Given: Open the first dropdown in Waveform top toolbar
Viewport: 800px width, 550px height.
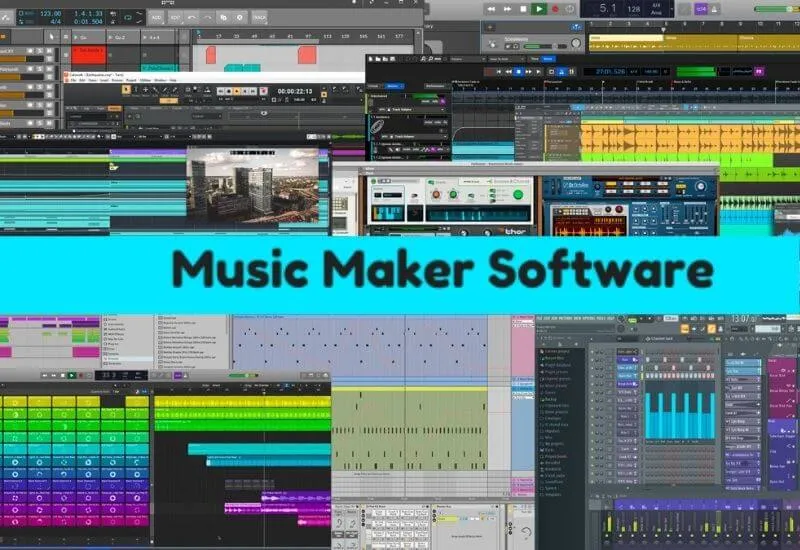Looking at the screenshot, I should pyautogui.click(x=467, y=59).
